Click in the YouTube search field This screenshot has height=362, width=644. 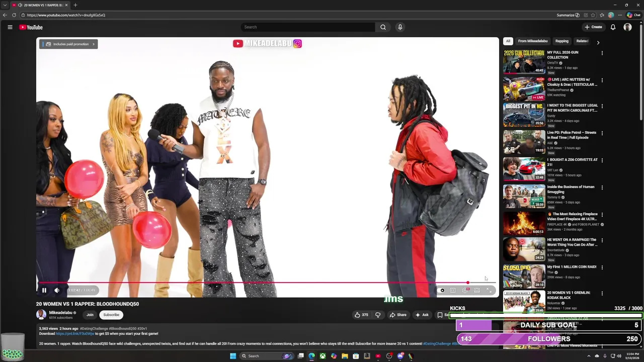(x=307, y=27)
